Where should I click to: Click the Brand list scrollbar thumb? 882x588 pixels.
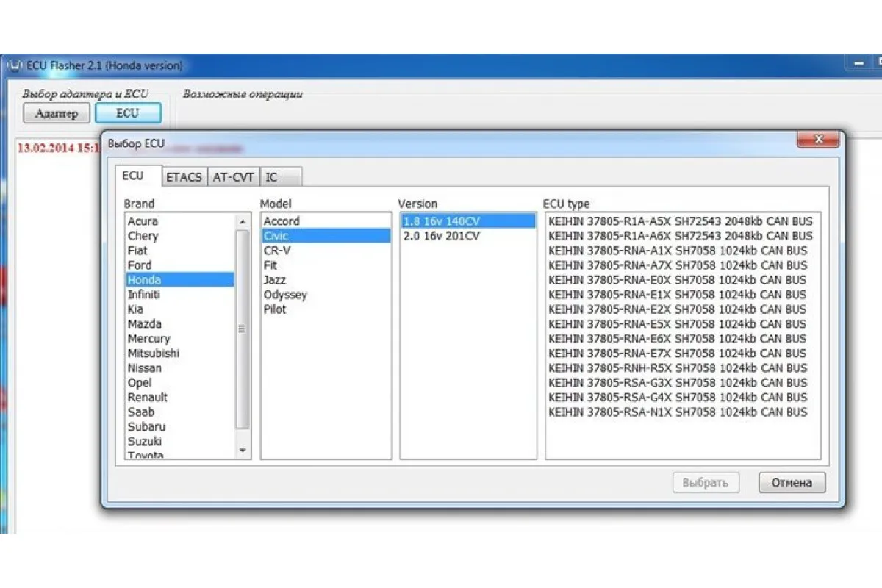(x=242, y=328)
